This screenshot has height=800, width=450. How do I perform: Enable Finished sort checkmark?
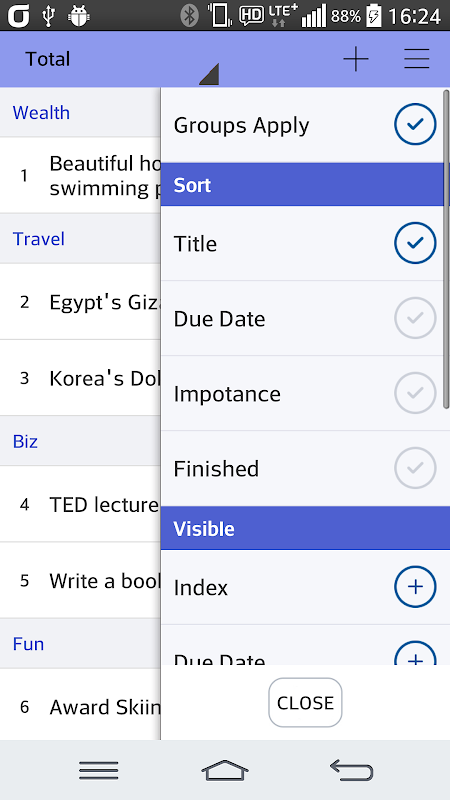(415, 468)
